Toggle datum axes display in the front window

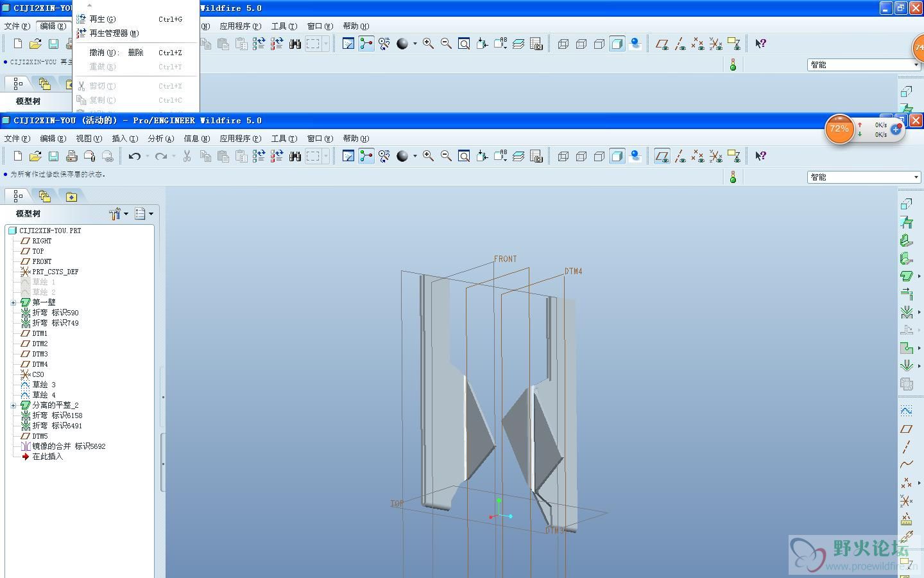pos(680,156)
